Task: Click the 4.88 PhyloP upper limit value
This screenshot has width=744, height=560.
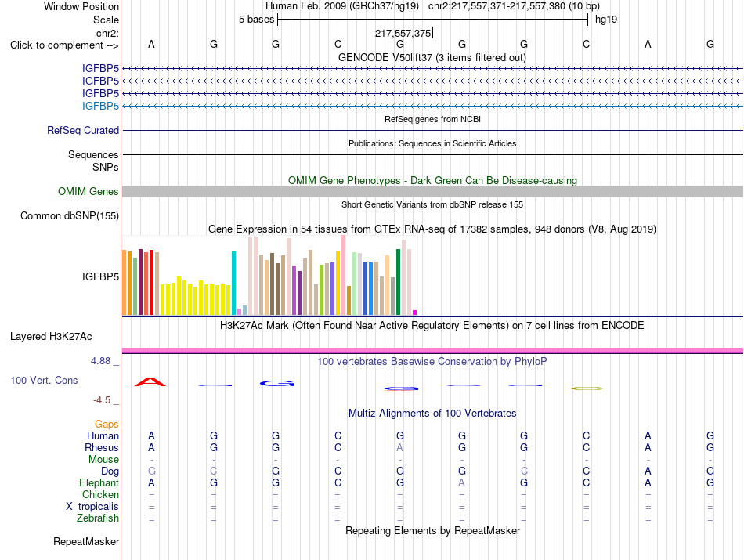Action: tap(100, 361)
